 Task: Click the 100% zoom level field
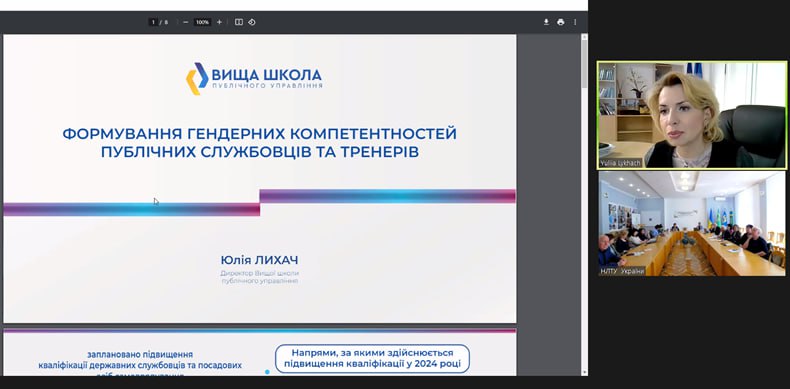pyautogui.click(x=203, y=22)
